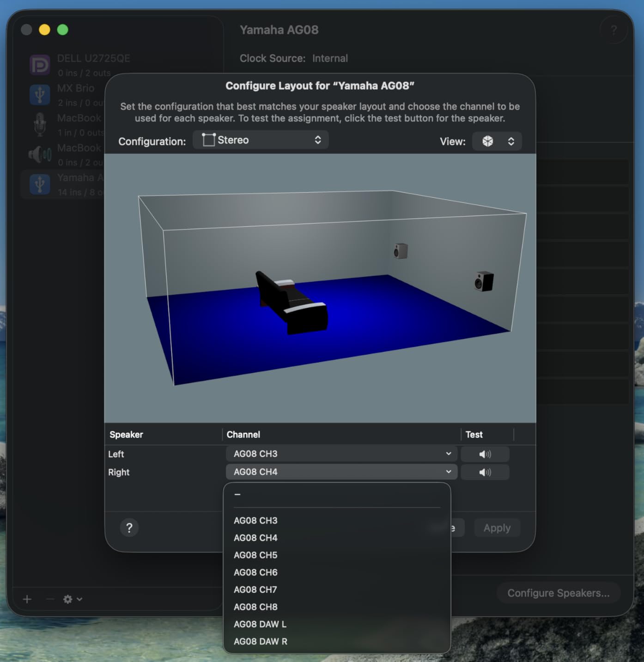Select the MacBook speakers device icon
The width and height of the screenshot is (644, 662).
click(x=40, y=154)
